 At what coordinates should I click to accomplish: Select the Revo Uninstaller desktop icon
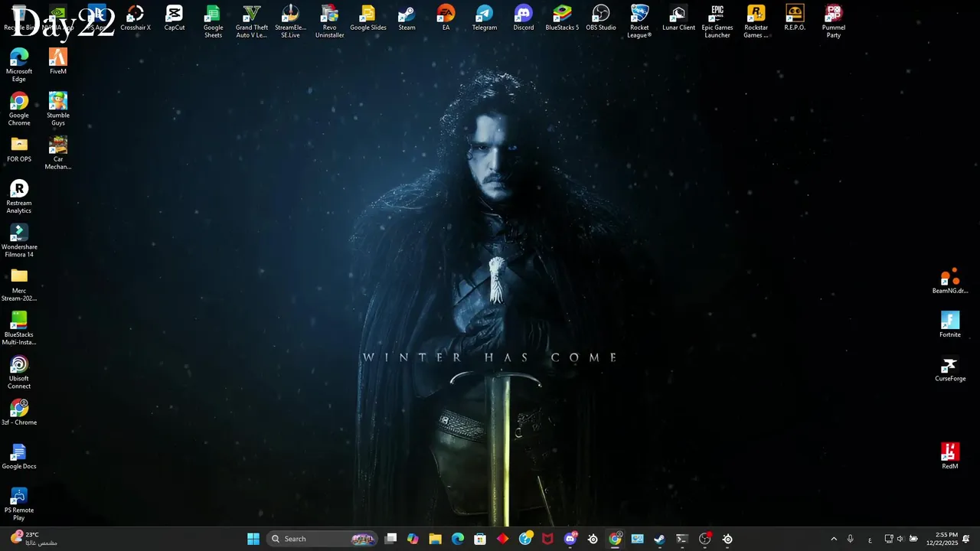point(329,21)
